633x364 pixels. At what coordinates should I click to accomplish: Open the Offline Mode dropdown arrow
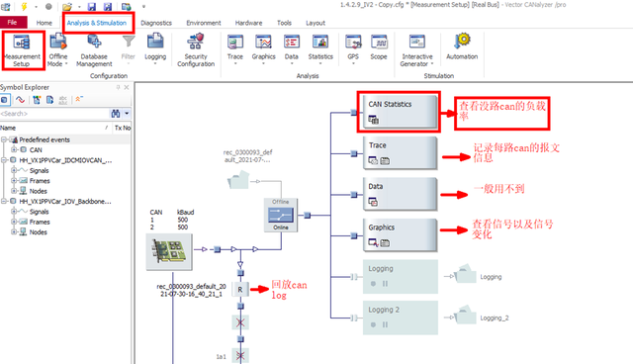coord(66,63)
